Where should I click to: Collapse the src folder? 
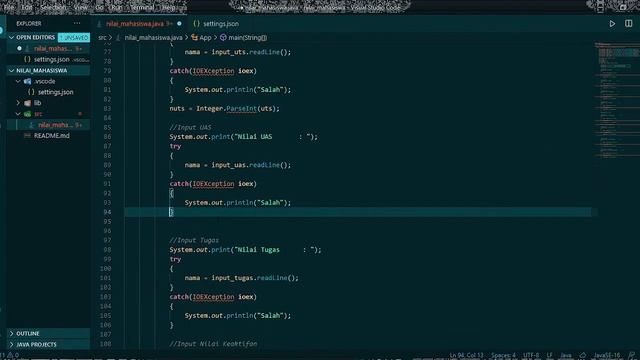[18, 114]
